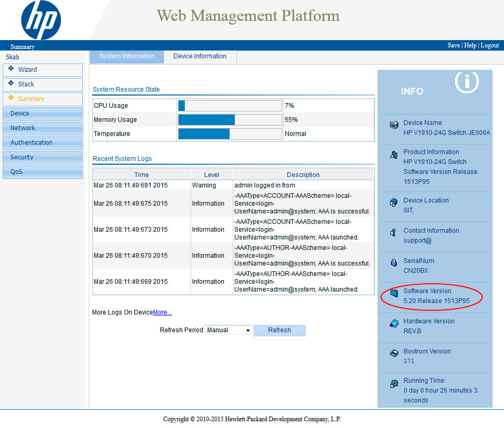
Task: Click Logout in the top bar
Action: (489, 45)
